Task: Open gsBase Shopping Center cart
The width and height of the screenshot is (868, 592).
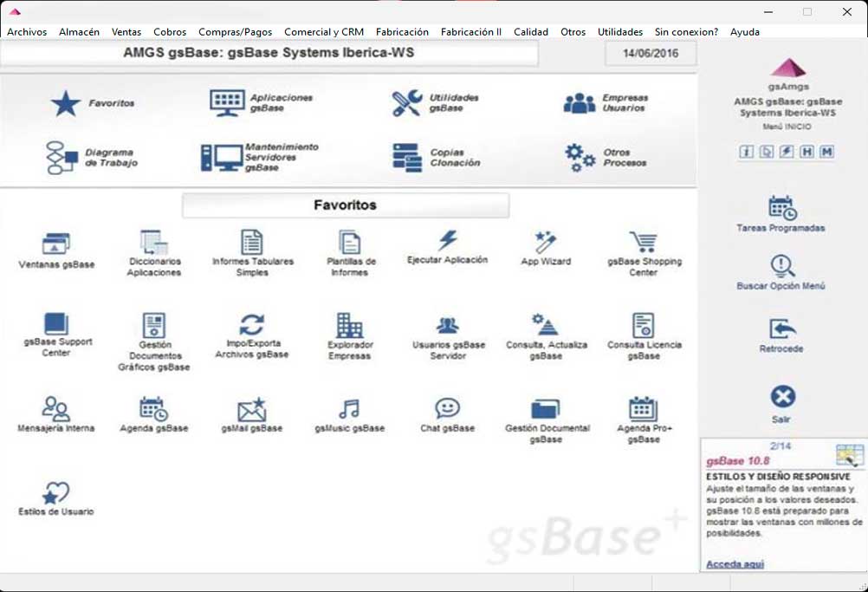Action: (644, 242)
